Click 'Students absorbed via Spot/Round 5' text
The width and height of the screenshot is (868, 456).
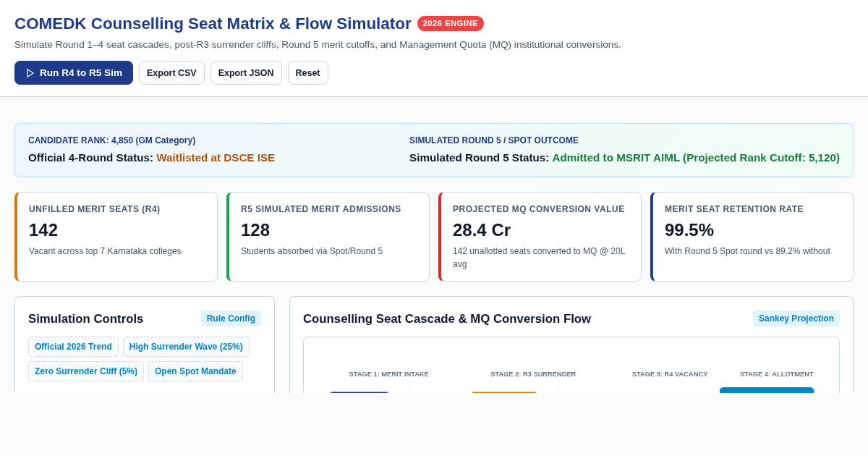tap(312, 251)
